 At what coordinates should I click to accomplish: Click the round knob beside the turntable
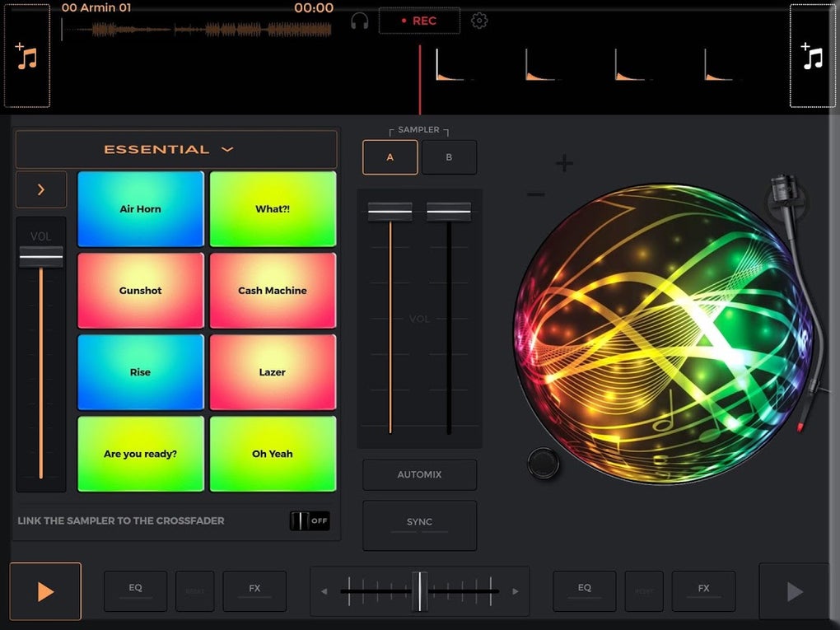pos(544,463)
